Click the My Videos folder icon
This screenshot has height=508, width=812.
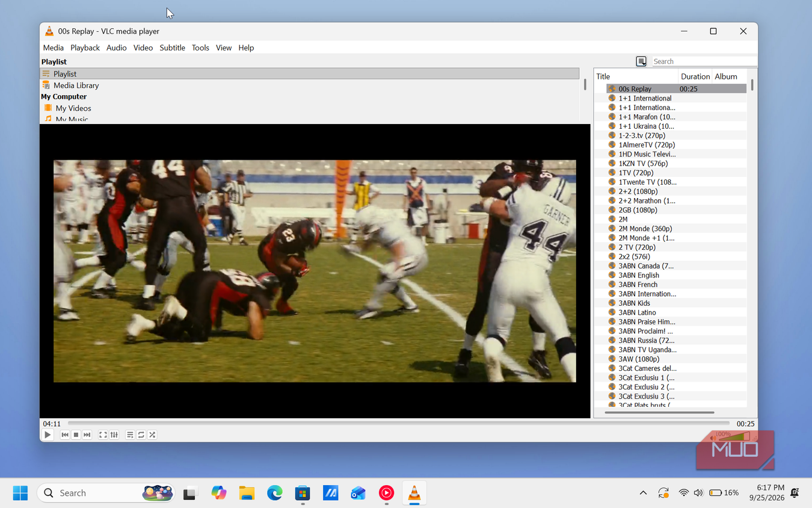[x=48, y=108]
